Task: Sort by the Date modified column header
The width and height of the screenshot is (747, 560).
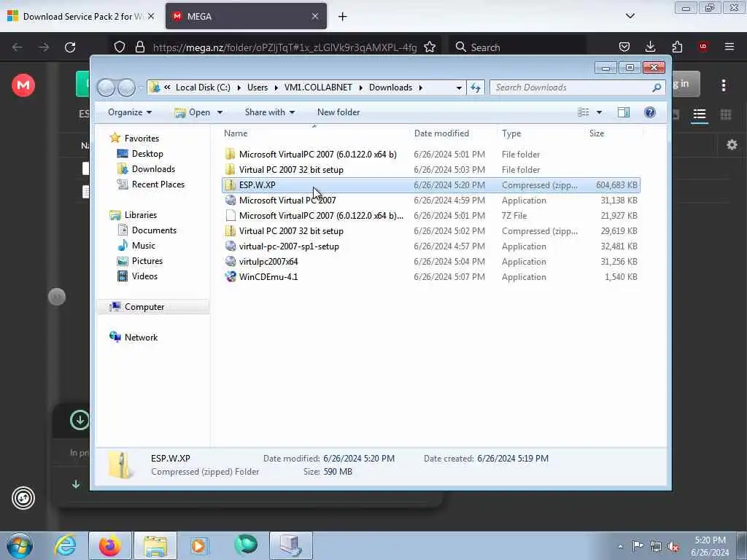Action: point(441,133)
